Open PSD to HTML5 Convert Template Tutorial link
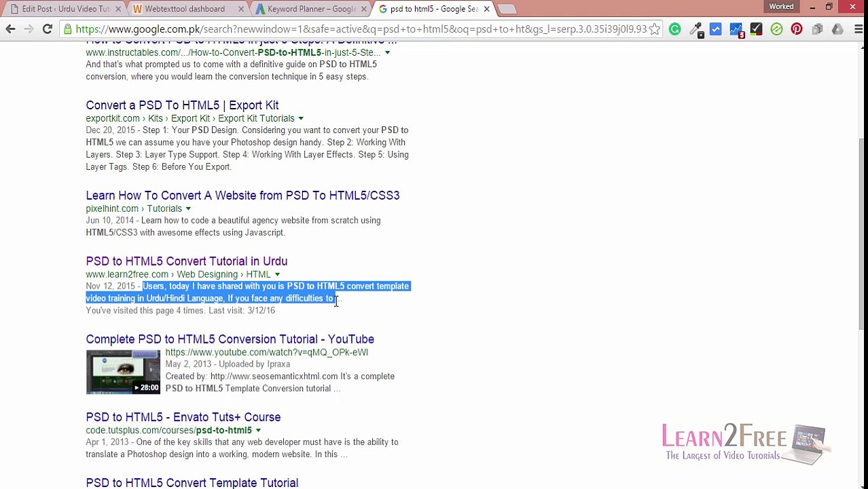 192,483
